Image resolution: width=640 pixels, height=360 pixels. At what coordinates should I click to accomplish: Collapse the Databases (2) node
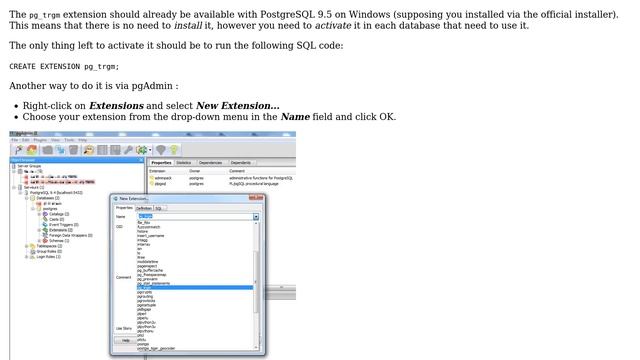pos(26,198)
